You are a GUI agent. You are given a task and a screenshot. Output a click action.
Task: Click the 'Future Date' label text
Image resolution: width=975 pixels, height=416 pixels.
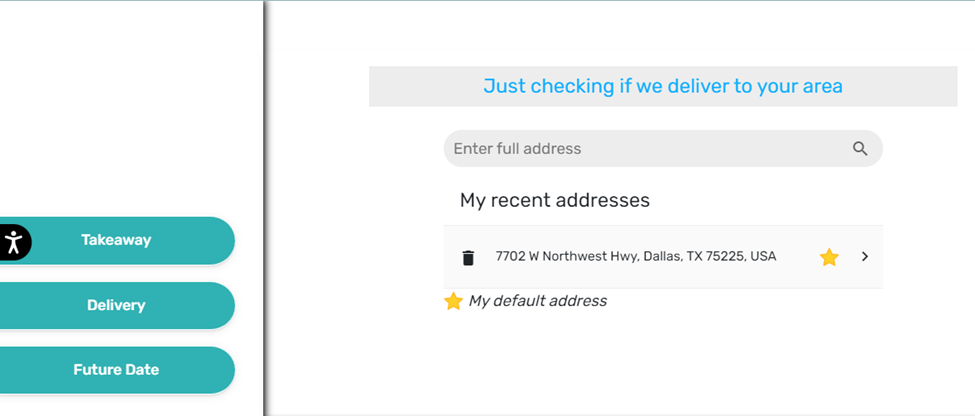pos(116,370)
